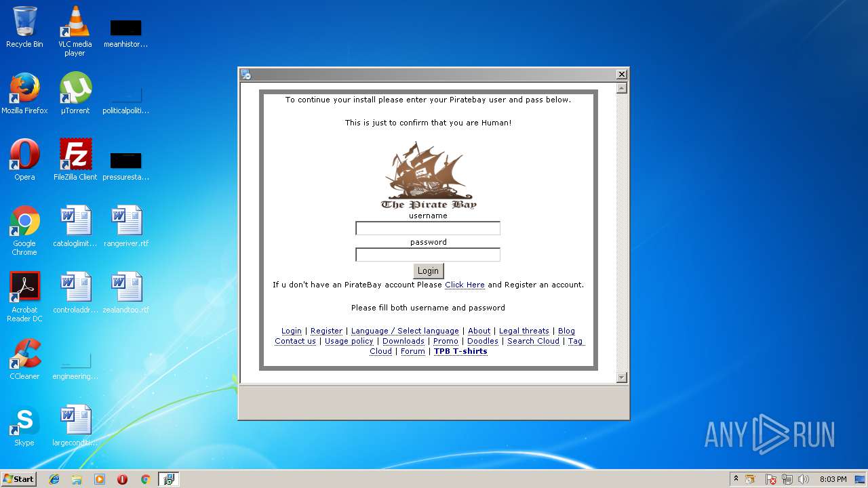Screen dimensions: 868x488
Task: Open Skype desktop shortcut
Action: [24, 426]
